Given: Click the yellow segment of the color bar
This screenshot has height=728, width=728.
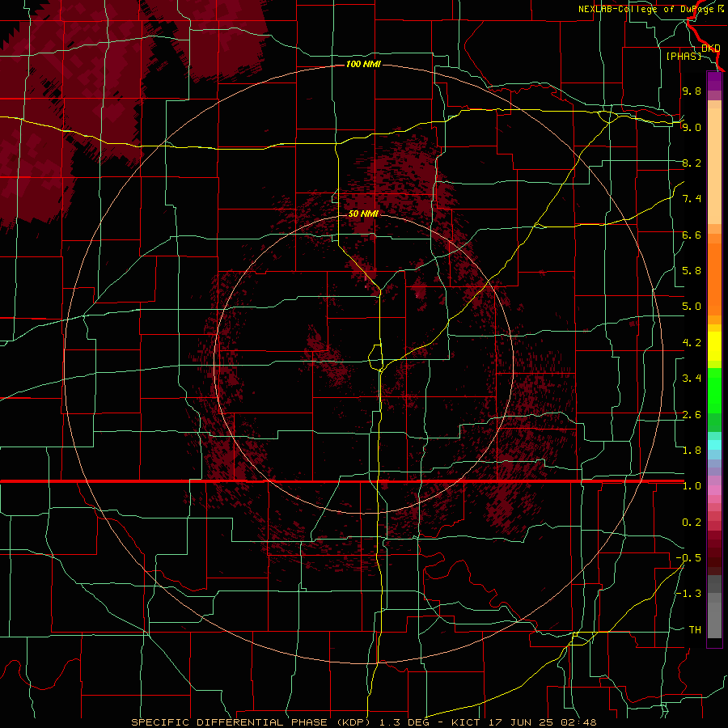Looking at the screenshot, I should tap(714, 346).
